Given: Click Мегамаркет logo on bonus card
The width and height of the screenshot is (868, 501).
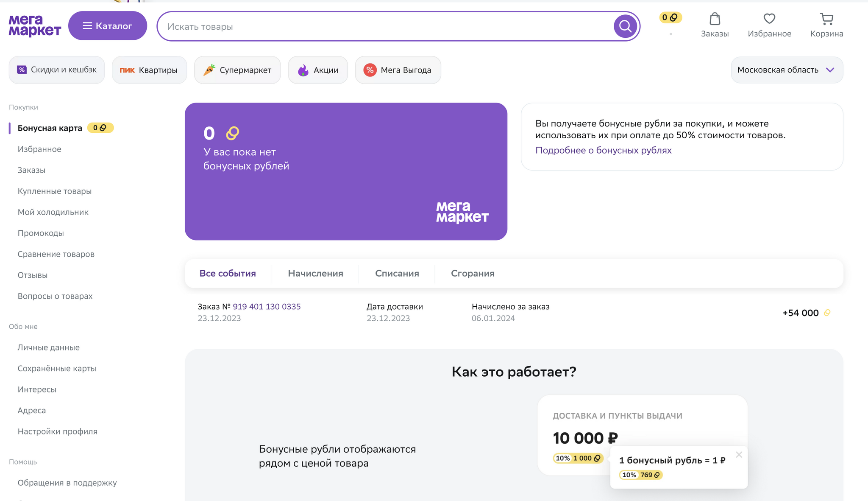Looking at the screenshot, I should coord(462,212).
